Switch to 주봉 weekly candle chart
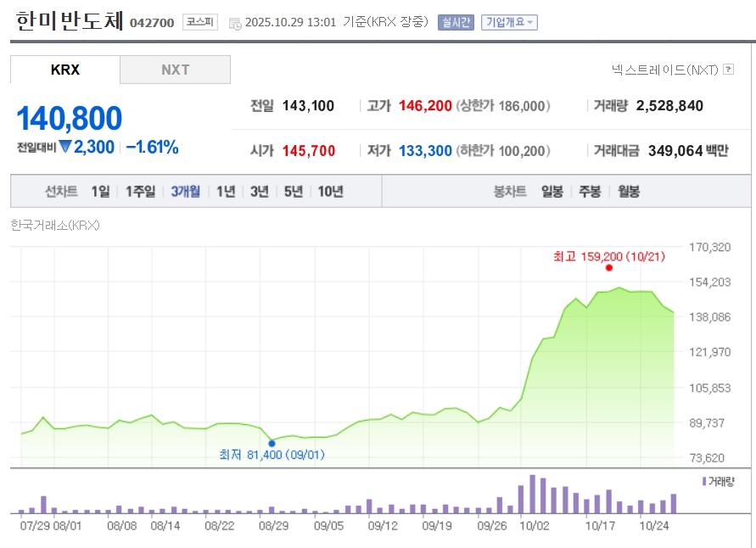Viewport: 756px width, 548px height. click(590, 192)
